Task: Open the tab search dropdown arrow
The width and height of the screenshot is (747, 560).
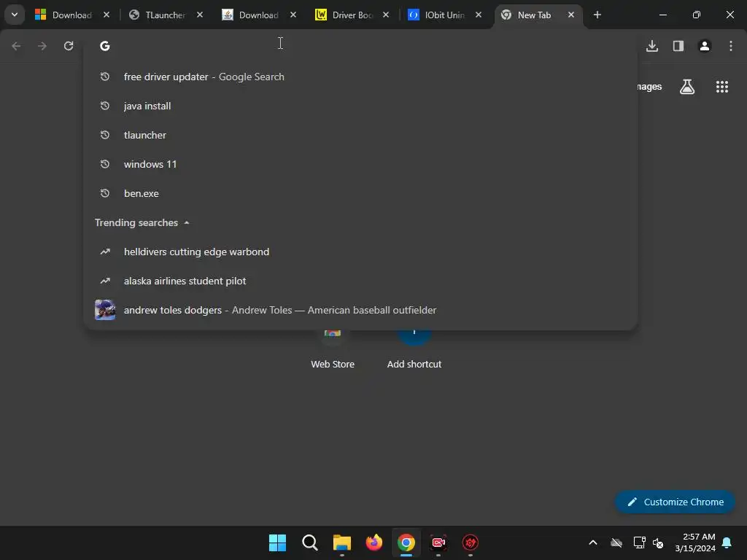Action: point(15,15)
